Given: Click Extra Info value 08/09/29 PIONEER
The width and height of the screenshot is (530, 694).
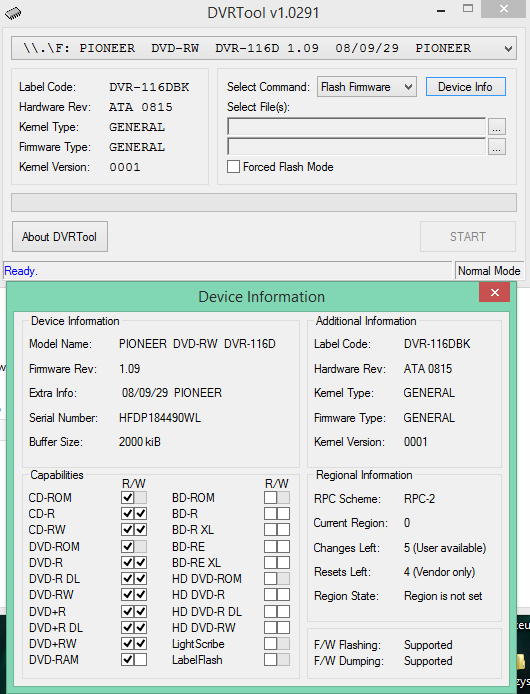Looking at the screenshot, I should 172,393.
